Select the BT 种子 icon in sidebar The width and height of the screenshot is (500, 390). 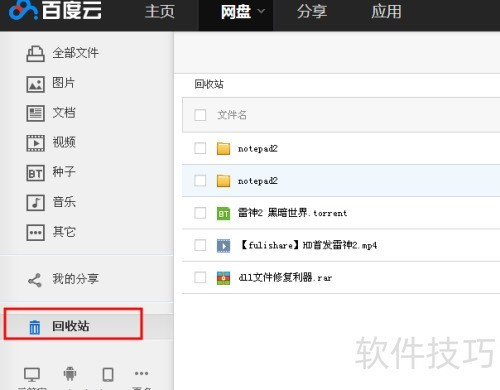35,173
